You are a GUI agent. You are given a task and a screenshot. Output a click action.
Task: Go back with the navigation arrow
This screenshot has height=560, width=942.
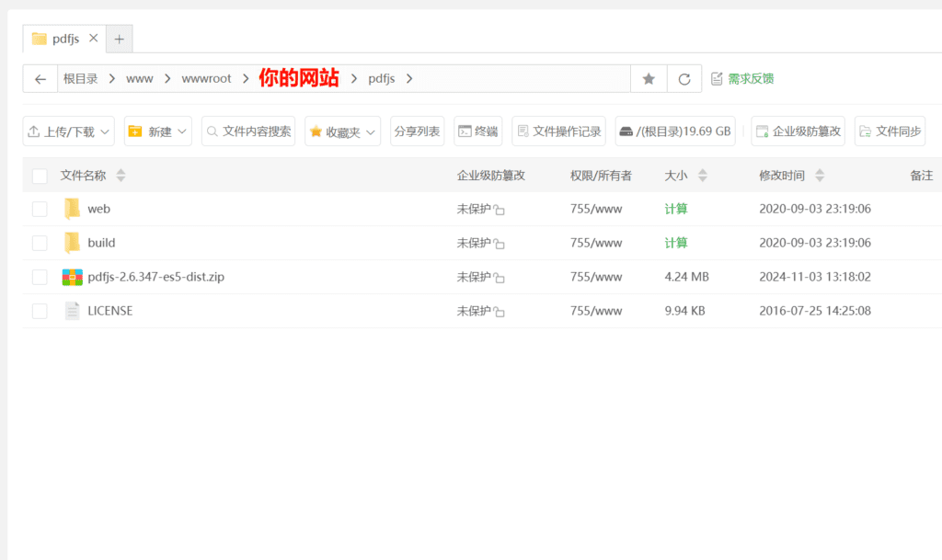40,78
